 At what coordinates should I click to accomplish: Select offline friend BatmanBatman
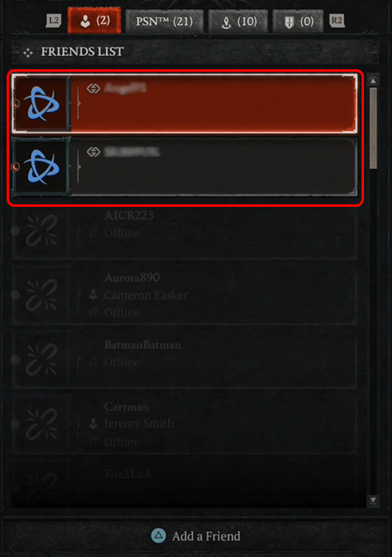(x=184, y=358)
